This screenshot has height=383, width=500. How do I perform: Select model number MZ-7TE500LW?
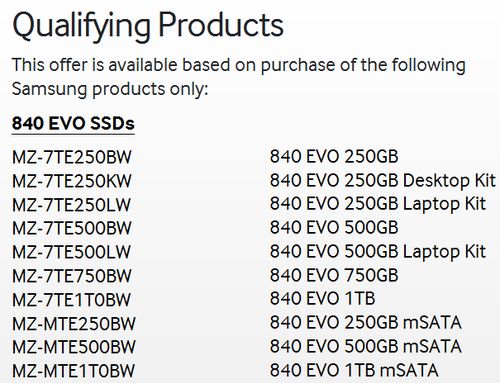click(71, 252)
